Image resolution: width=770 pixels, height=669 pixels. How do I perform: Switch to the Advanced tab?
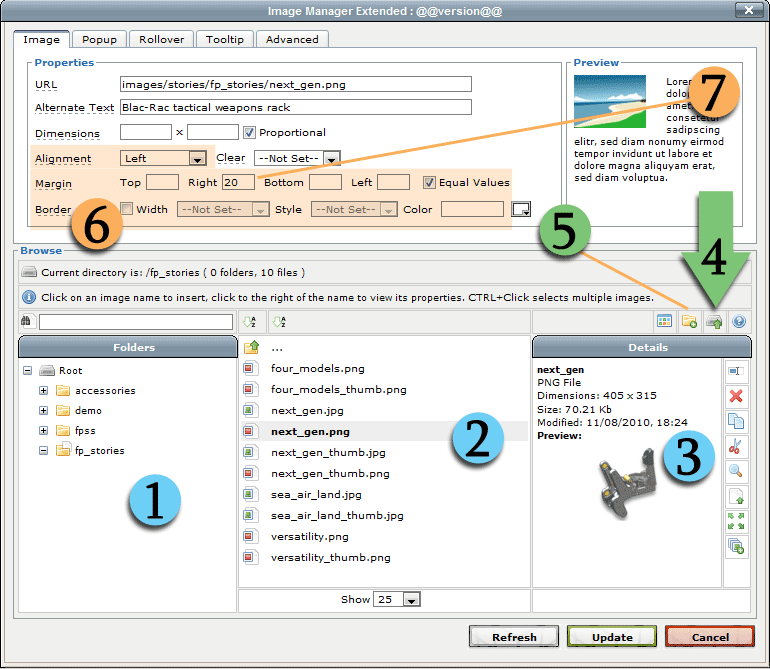[292, 39]
